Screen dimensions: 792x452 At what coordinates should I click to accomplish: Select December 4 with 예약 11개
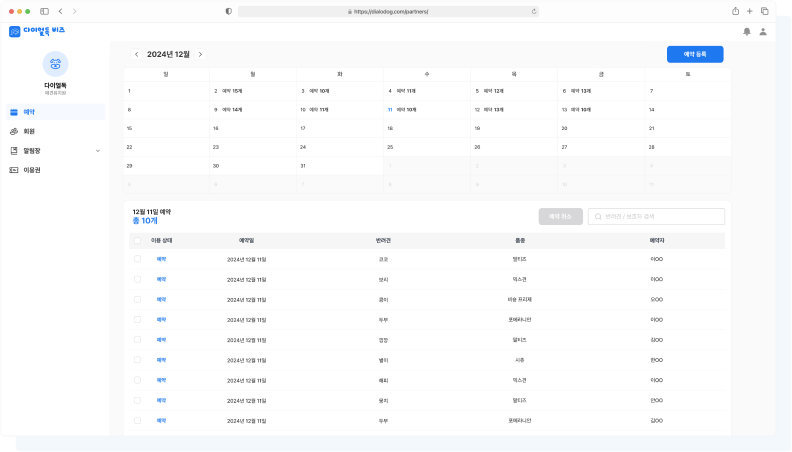(427, 91)
